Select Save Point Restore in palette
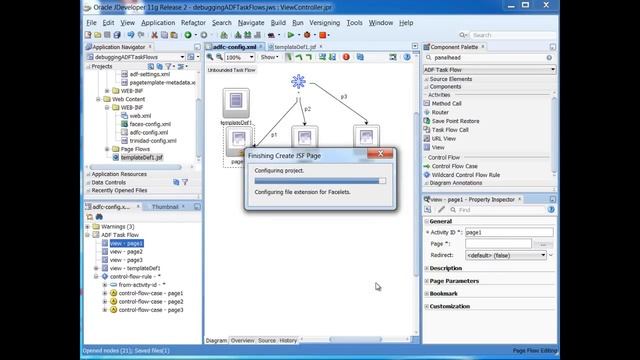The height and width of the screenshot is (360, 640). [455, 121]
